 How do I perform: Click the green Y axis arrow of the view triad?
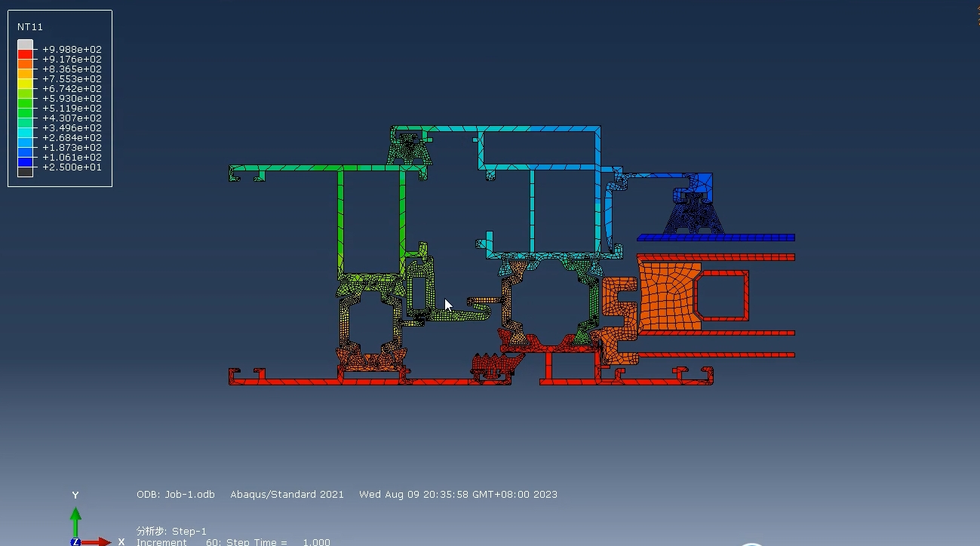point(75,521)
